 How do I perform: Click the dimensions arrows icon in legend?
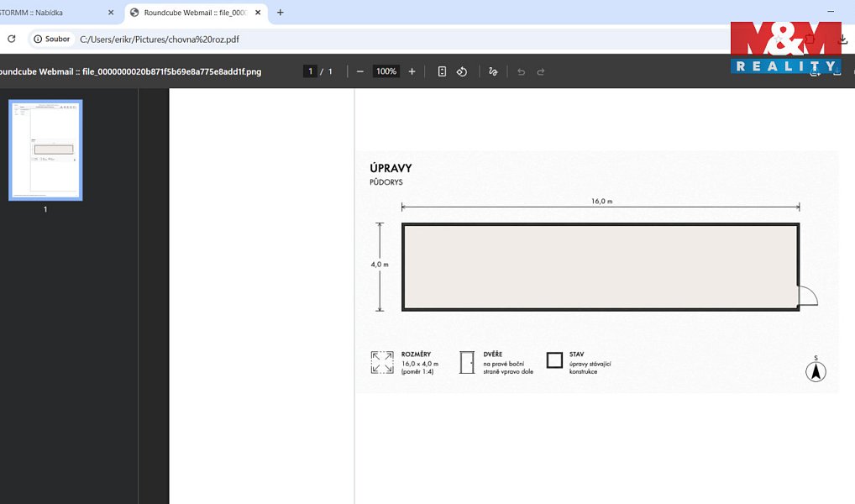coord(381,362)
